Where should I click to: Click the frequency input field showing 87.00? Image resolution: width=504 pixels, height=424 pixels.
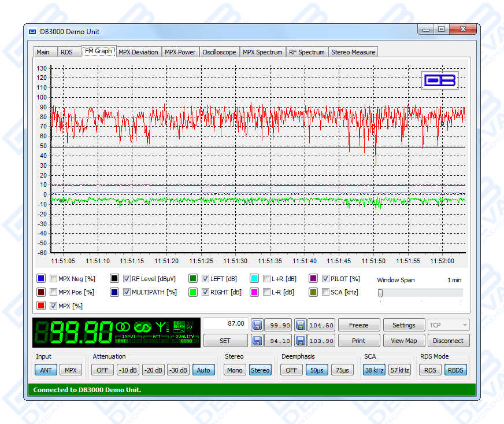pyautogui.click(x=225, y=324)
